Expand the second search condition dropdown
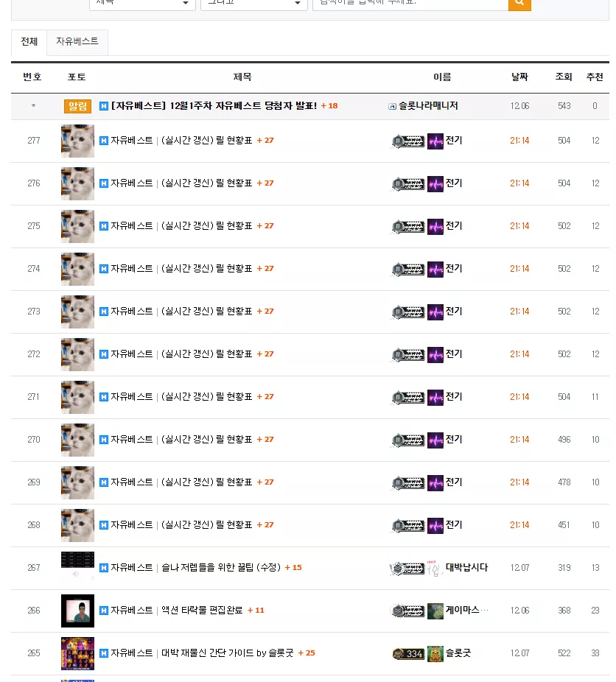 tap(254, 4)
